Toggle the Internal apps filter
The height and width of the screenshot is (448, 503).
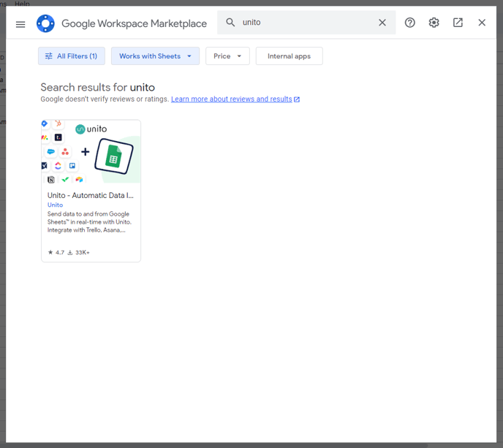[x=289, y=56]
